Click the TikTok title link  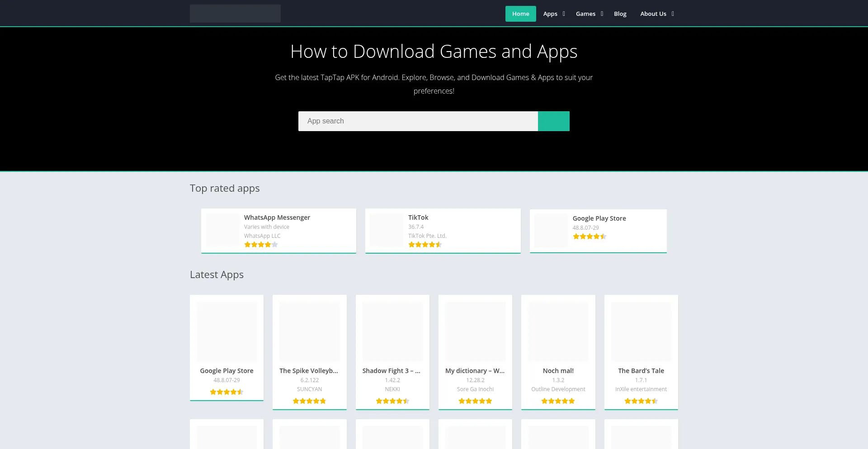[x=418, y=217]
